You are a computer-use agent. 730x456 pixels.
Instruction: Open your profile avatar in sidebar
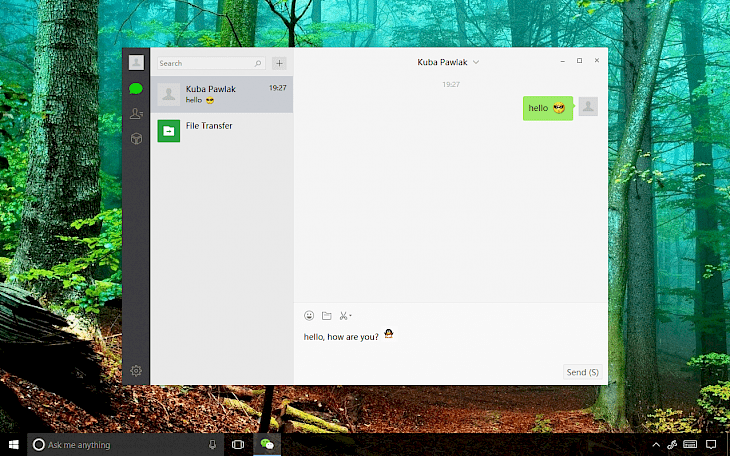click(x=136, y=62)
